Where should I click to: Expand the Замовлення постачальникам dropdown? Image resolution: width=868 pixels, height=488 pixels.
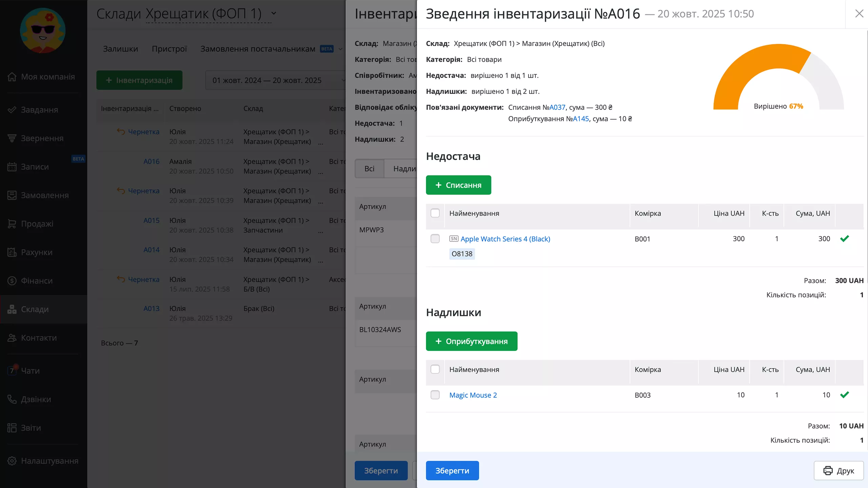click(x=340, y=48)
